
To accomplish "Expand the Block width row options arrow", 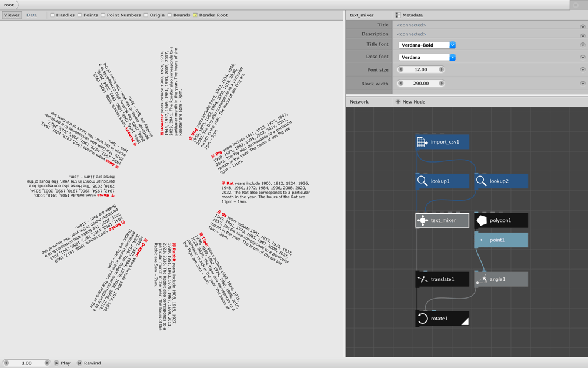I will click(583, 84).
